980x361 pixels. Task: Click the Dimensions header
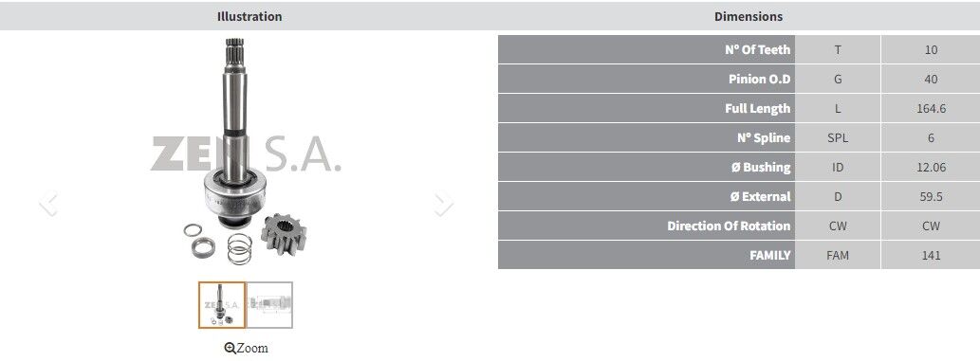point(749,16)
